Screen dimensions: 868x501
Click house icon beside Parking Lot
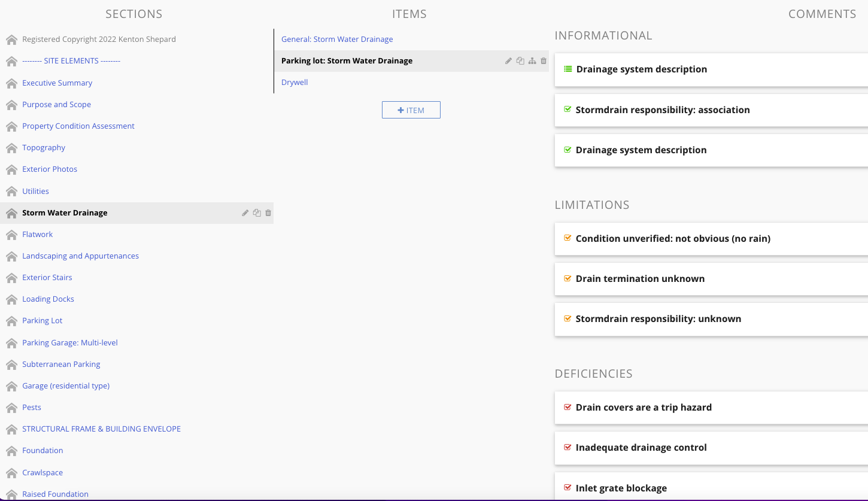pos(11,321)
